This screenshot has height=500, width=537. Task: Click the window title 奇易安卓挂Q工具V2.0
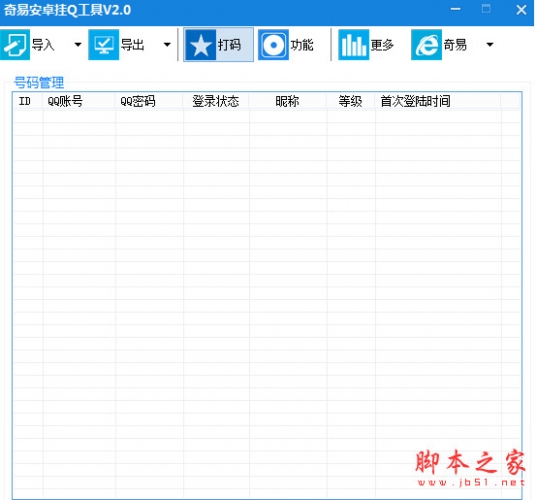coord(67,10)
